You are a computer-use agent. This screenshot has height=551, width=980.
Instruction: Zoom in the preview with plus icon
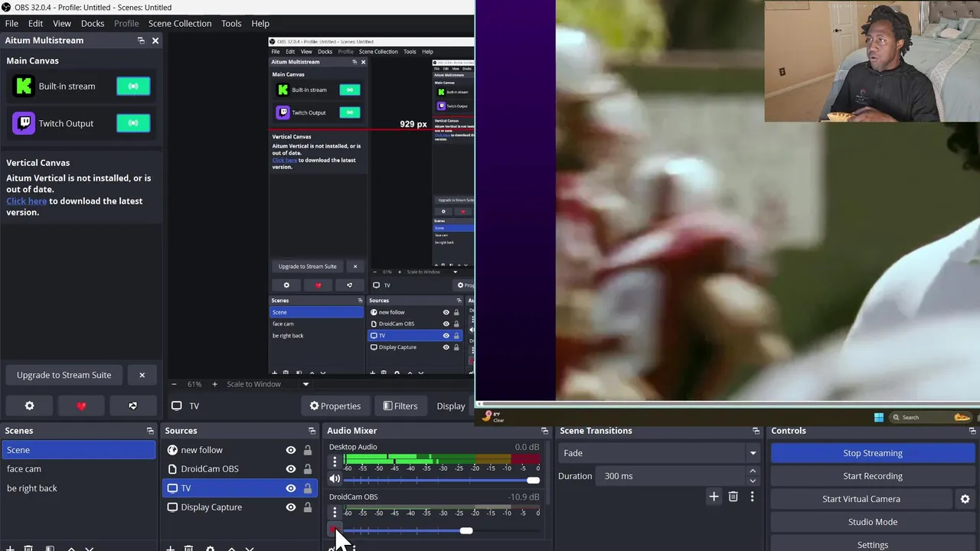point(214,384)
